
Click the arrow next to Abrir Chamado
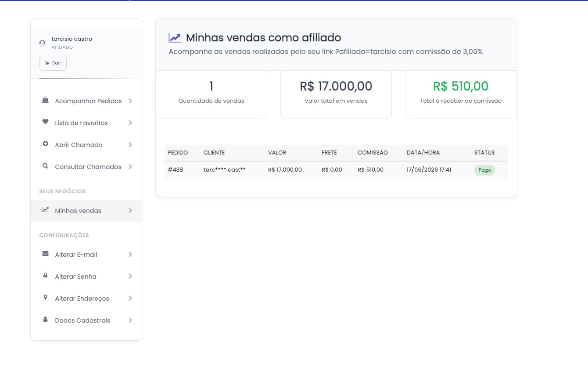130,145
